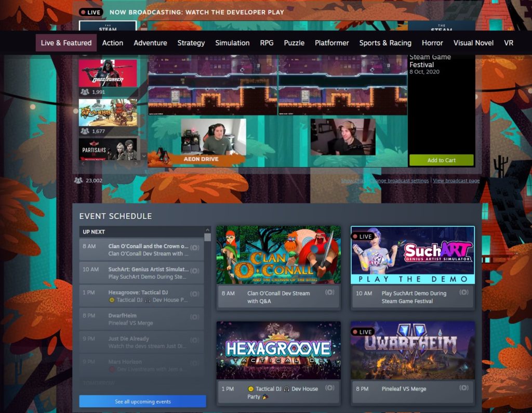
Task: Set reminder icon on SuchArt schedule row
Action: pos(195,270)
